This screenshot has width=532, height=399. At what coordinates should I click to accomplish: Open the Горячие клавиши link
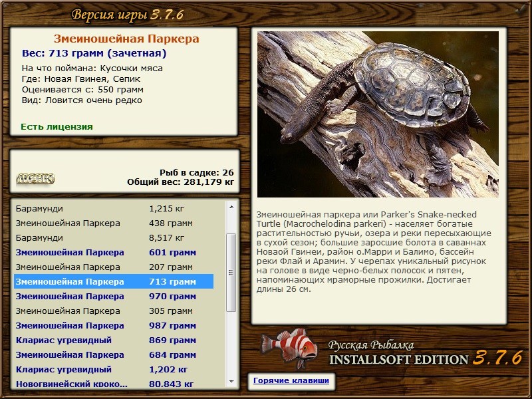coord(291,380)
